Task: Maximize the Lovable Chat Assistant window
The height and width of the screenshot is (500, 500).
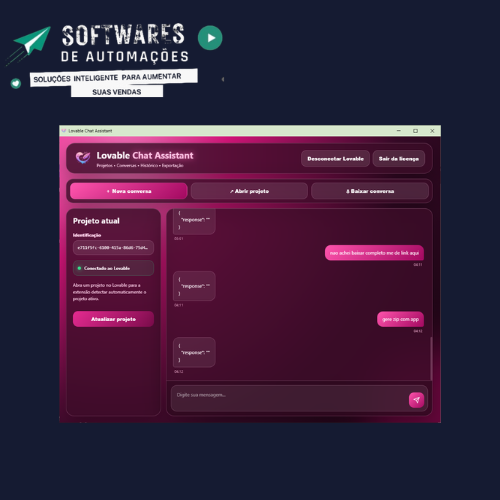Action: 415,131
